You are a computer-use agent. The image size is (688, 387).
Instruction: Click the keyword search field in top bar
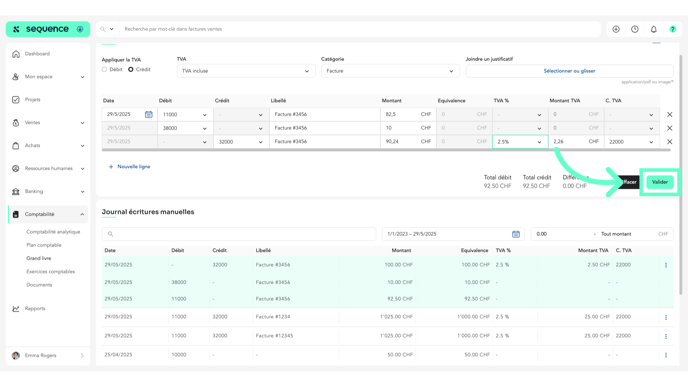click(360, 29)
